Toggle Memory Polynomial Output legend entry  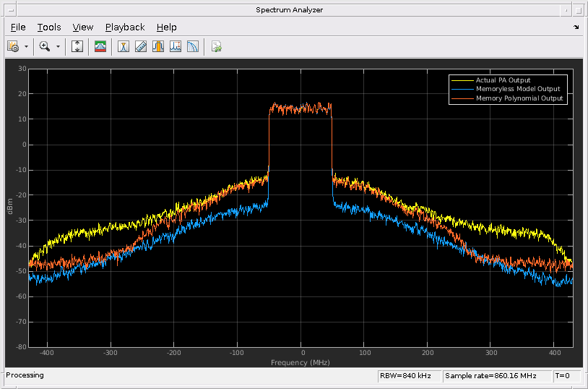coord(519,98)
